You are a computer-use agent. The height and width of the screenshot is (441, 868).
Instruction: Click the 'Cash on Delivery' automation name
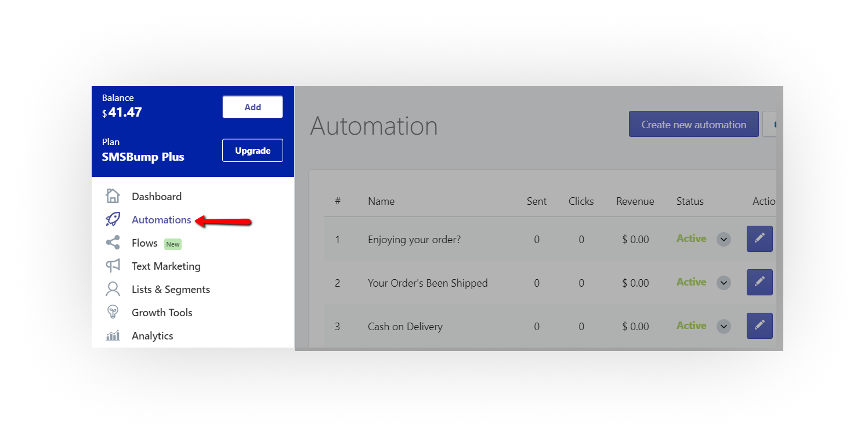pos(405,326)
